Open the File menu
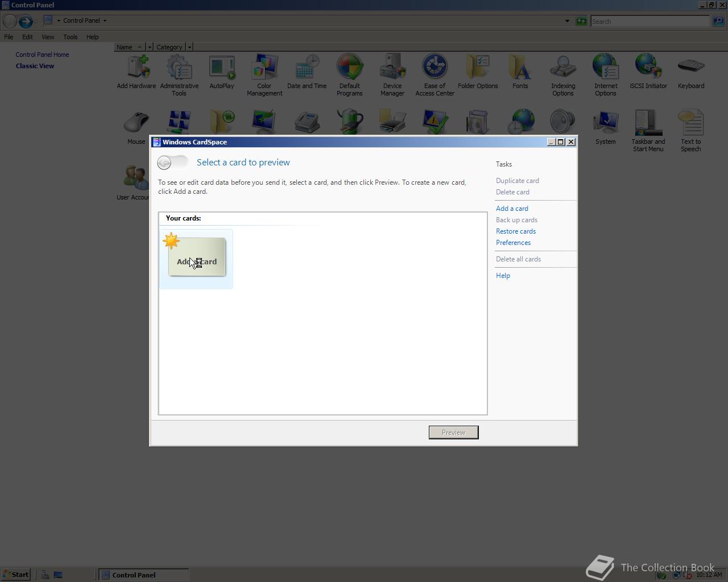Image resolution: width=728 pixels, height=582 pixels. (x=9, y=37)
